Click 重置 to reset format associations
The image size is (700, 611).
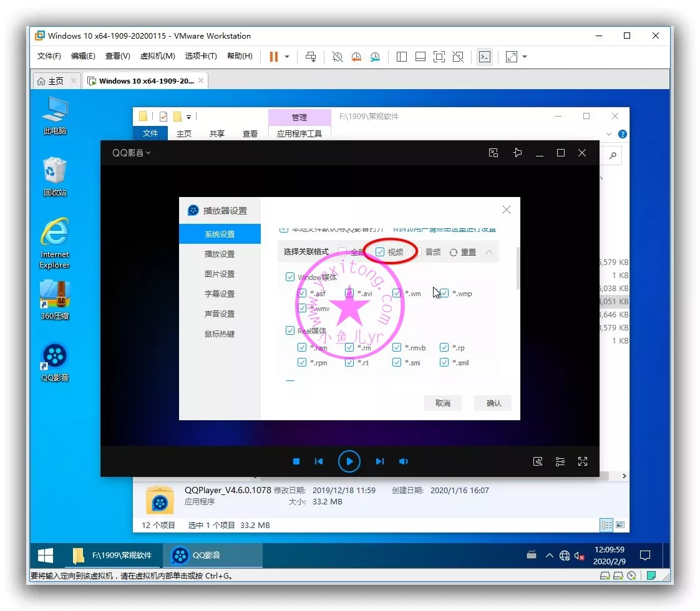point(462,252)
